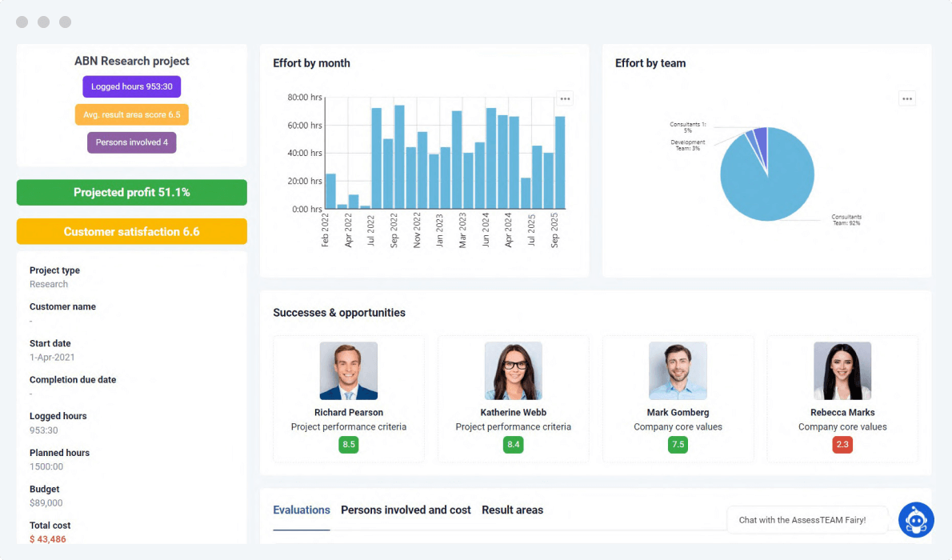Open the Result areas tab
This screenshot has height=560, width=952.
coord(512,510)
